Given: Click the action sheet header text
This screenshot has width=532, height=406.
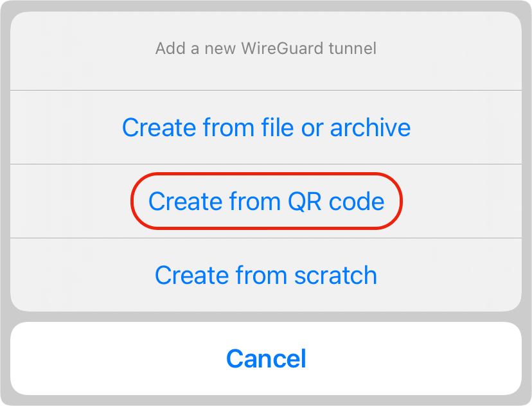Looking at the screenshot, I should [266, 48].
